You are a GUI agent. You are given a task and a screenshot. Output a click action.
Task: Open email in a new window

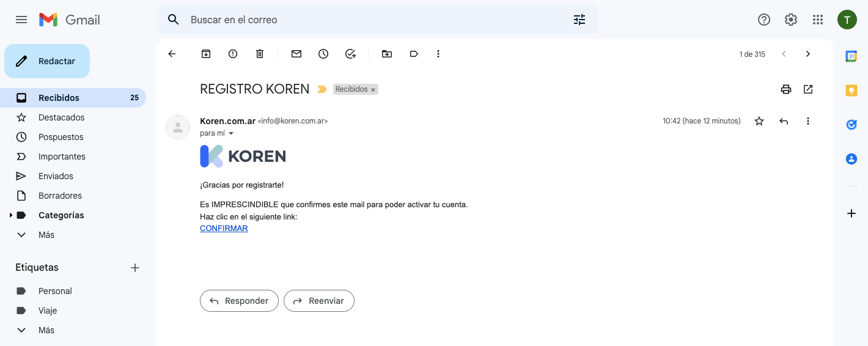click(x=808, y=89)
